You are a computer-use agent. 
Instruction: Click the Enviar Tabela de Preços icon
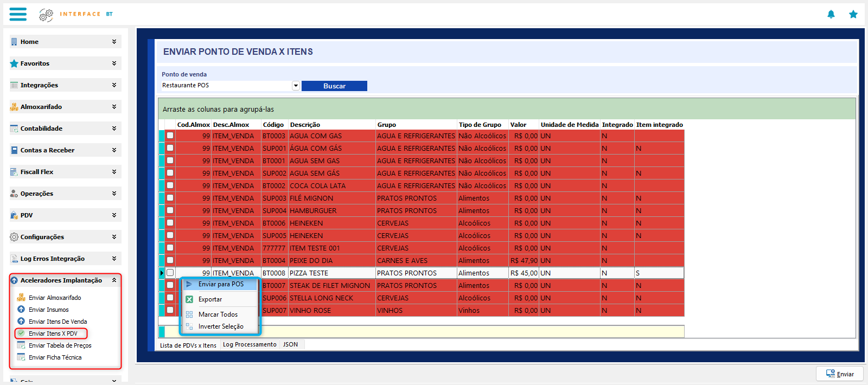coord(21,345)
